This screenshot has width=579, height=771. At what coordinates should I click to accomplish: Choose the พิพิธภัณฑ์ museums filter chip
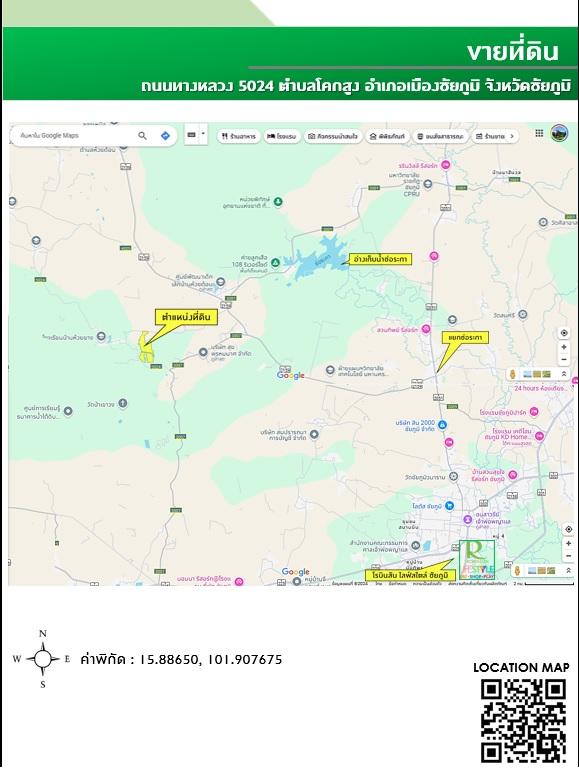pos(387,136)
